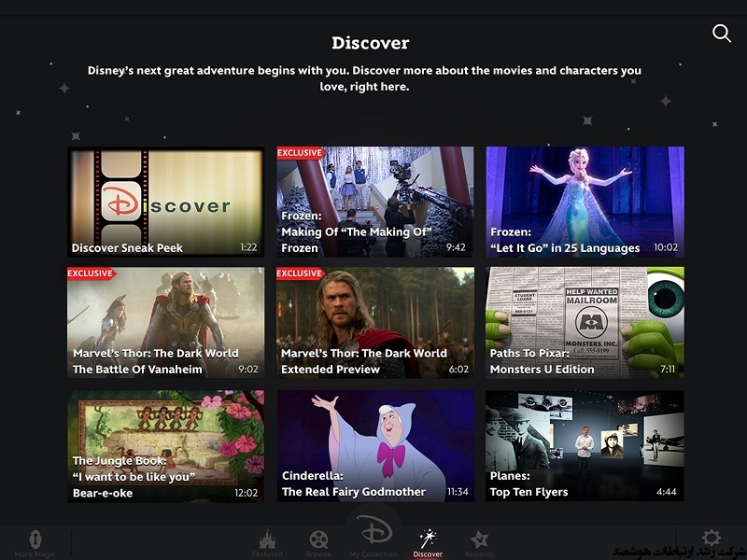Click the Disney's next great adventure description text
747x560 pixels.
tap(364, 78)
